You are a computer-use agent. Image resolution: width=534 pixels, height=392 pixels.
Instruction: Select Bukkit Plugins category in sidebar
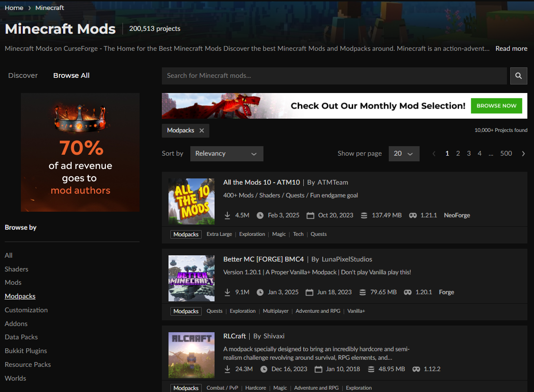click(x=26, y=351)
